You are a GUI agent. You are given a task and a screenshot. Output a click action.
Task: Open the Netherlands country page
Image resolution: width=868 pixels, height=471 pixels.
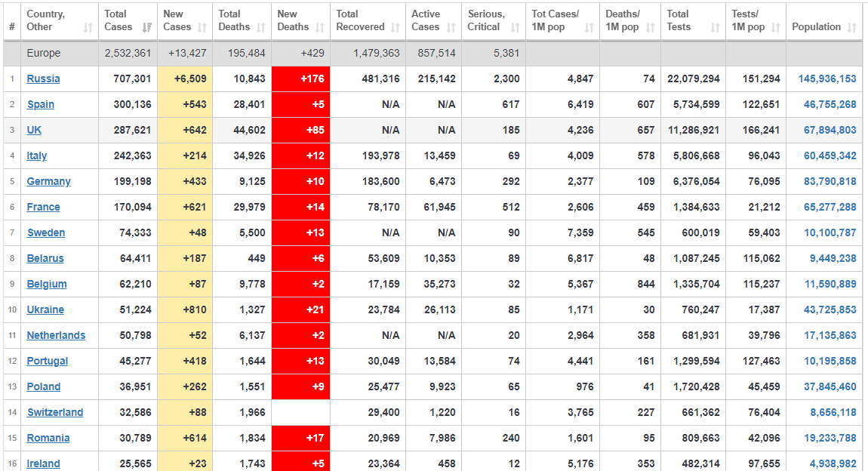[x=56, y=335]
